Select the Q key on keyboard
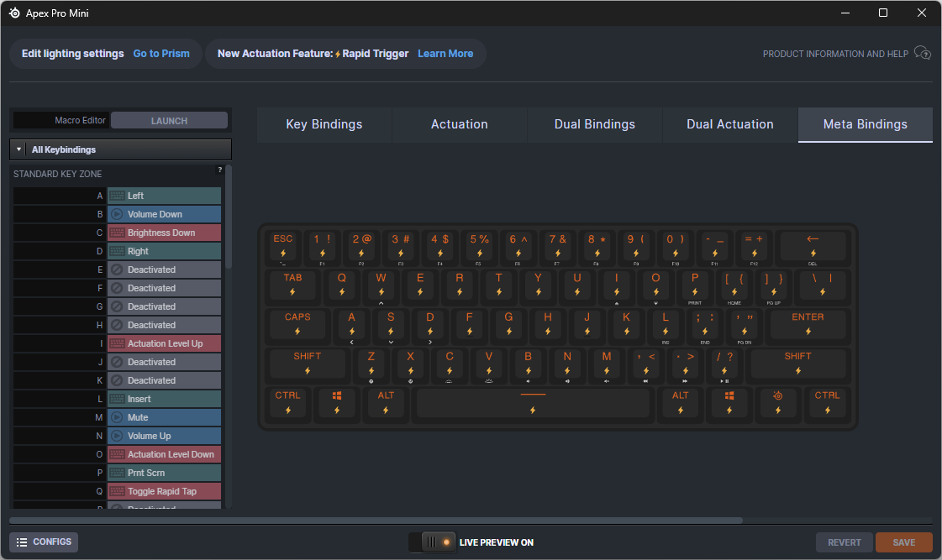The width and height of the screenshot is (942, 560). [x=342, y=285]
